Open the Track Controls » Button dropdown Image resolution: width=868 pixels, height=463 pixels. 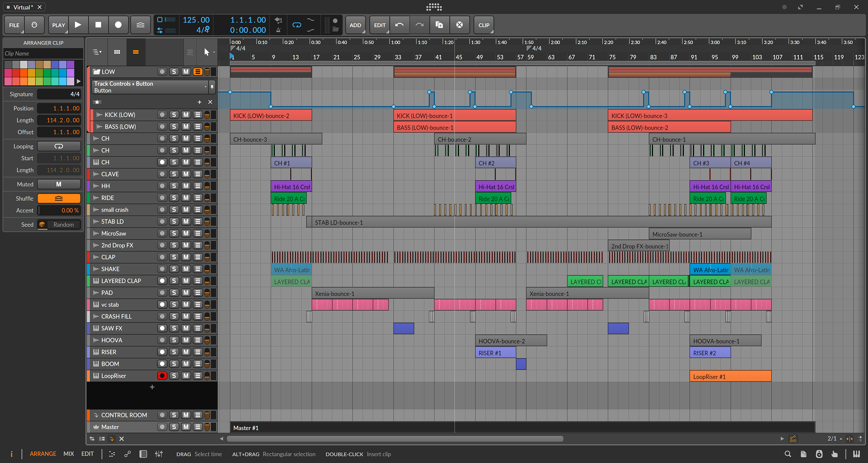click(x=150, y=87)
